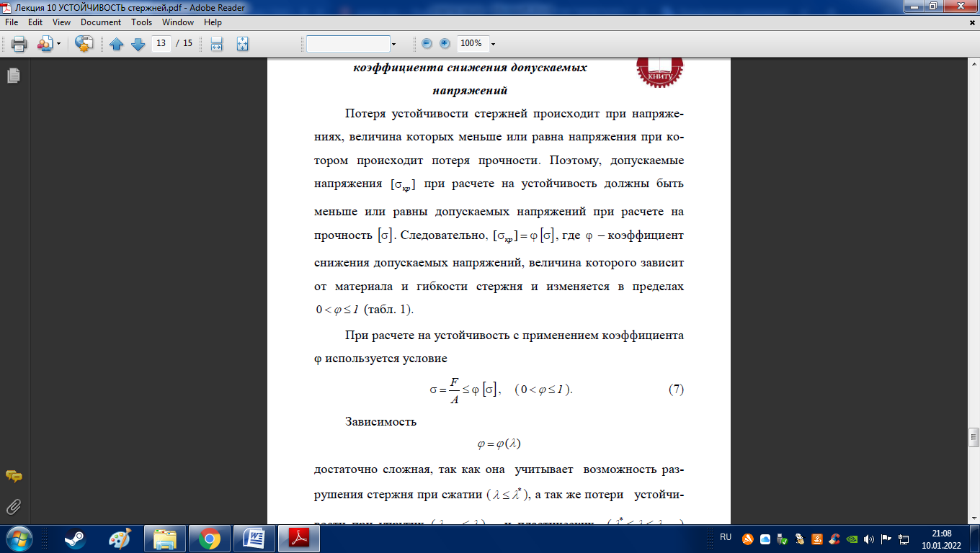Open the share/collaborate tool icon
This screenshot has height=553, width=980.
[45, 44]
